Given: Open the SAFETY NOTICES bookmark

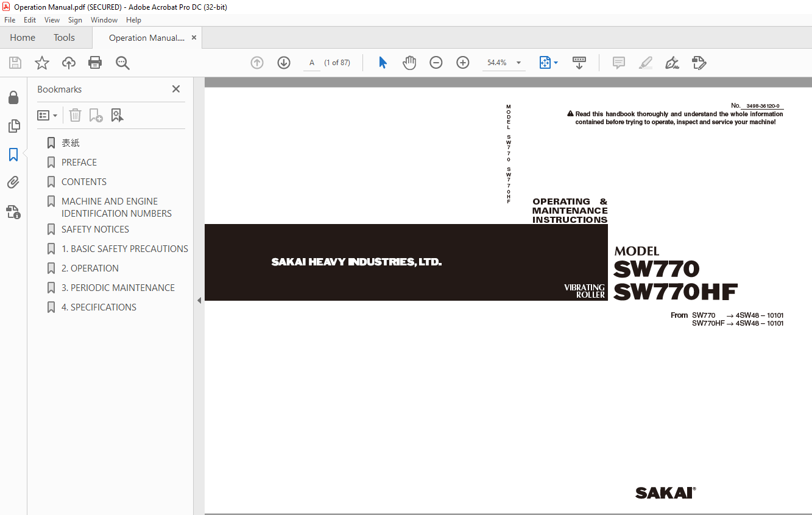Looking at the screenshot, I should point(95,229).
